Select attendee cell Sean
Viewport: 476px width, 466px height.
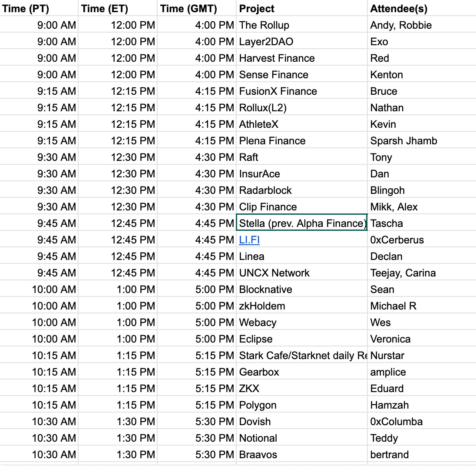pos(422,289)
